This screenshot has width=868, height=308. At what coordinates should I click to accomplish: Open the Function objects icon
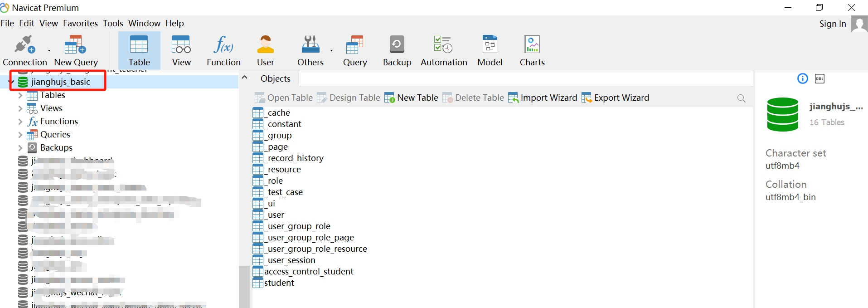point(223,50)
